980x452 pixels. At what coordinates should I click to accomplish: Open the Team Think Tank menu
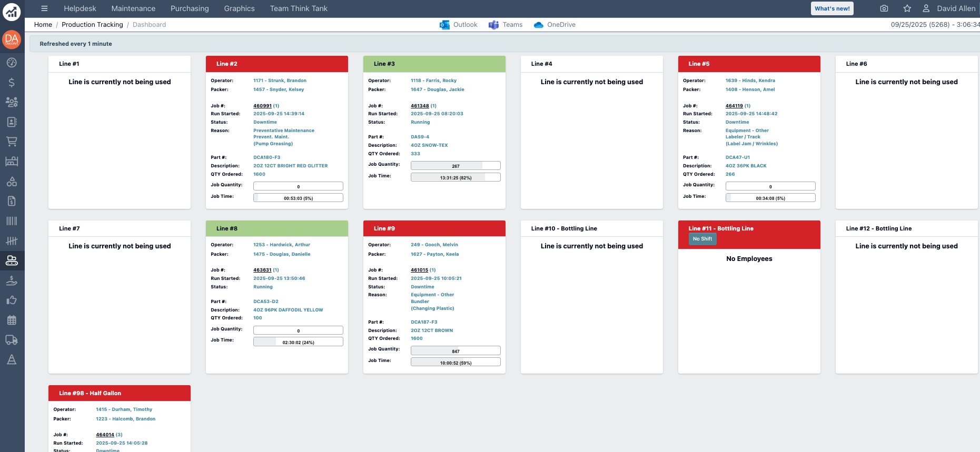(x=299, y=8)
